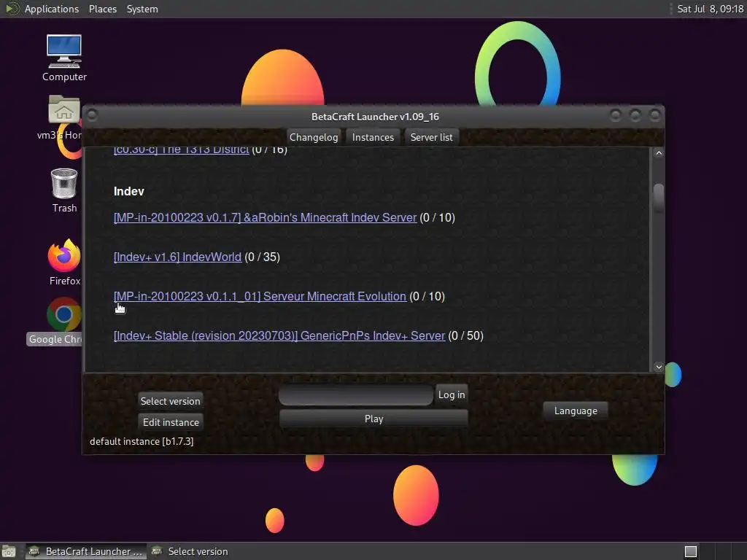Image resolution: width=747 pixels, height=560 pixels.
Task: Open Serveur Minecraft Evolution server link
Action: click(x=260, y=296)
